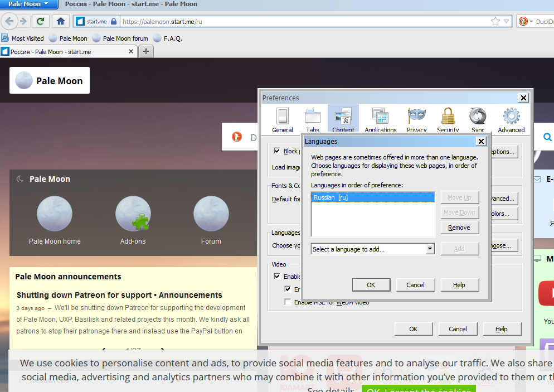Screen dimensions: 554x392
Task: Go back using the browser back arrow
Action: click(x=9, y=21)
